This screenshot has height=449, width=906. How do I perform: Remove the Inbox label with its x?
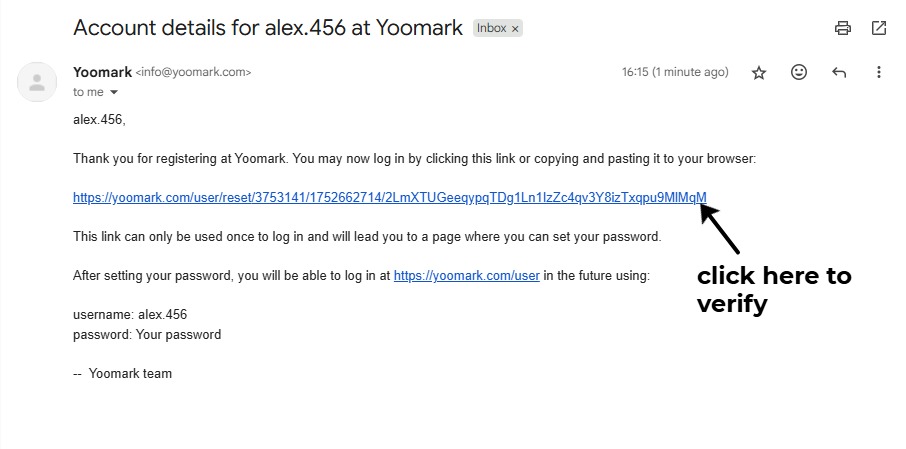[515, 29]
